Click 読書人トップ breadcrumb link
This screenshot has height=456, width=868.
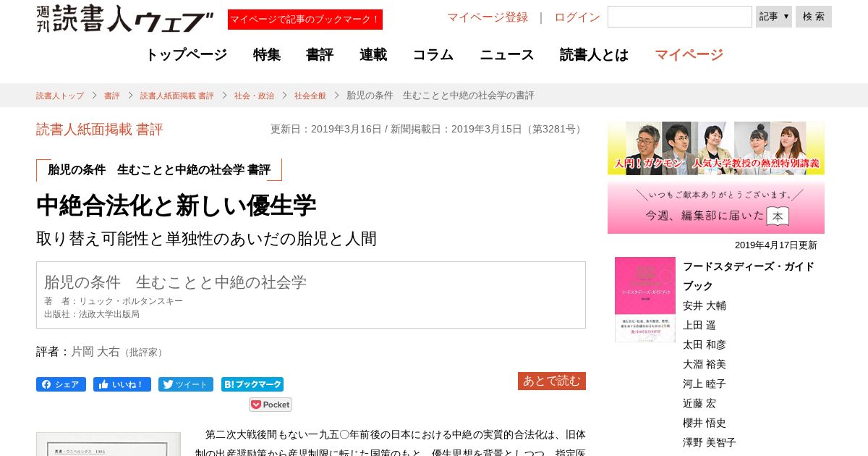click(x=60, y=96)
